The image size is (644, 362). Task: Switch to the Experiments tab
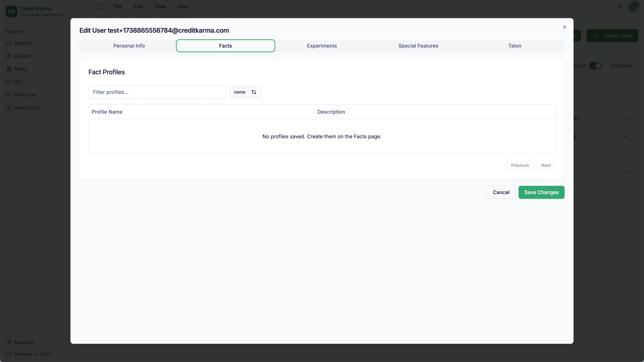pyautogui.click(x=322, y=46)
